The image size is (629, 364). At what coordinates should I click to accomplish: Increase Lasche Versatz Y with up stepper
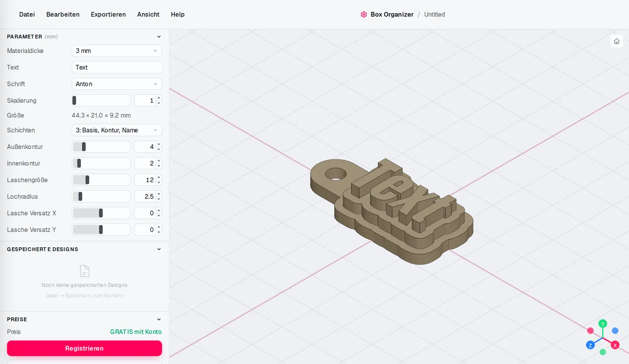coord(159,227)
